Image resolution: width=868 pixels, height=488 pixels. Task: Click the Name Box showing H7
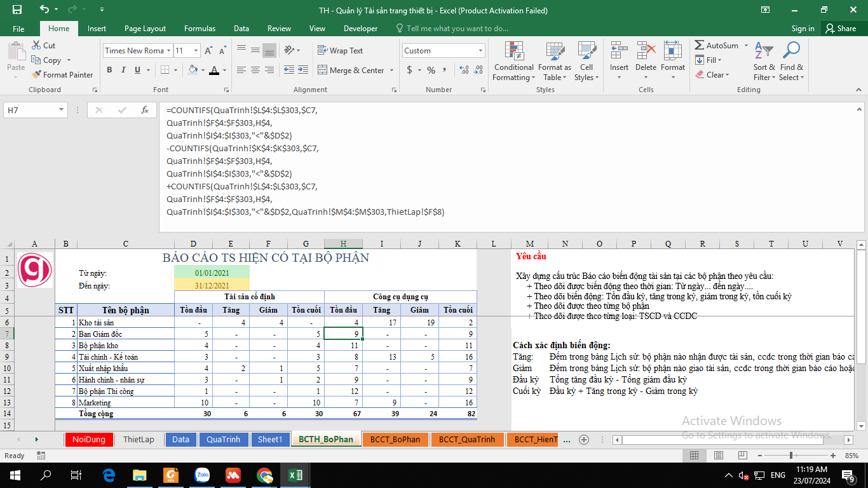[30, 110]
